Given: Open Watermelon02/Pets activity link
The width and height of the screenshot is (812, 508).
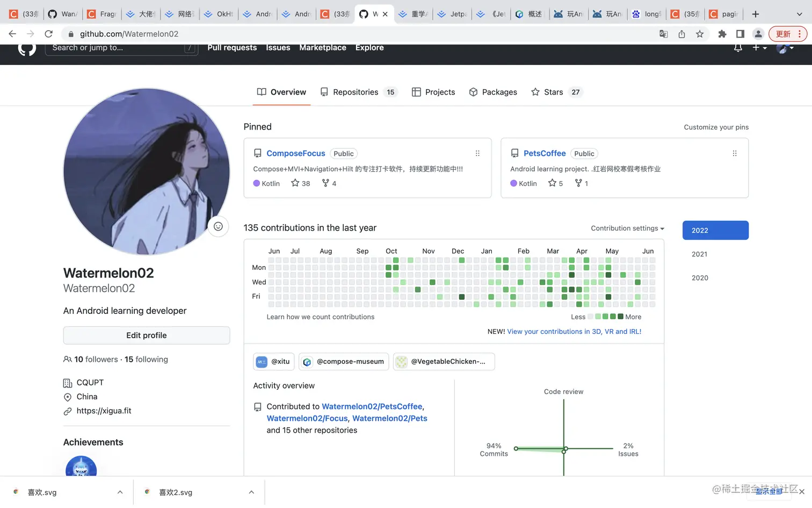Looking at the screenshot, I should point(390,418).
